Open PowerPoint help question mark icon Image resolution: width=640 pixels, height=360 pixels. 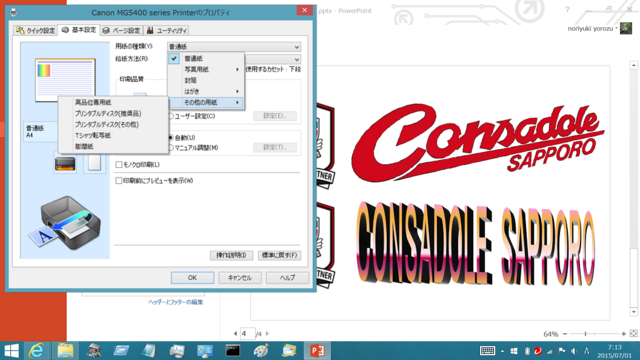[567, 9]
